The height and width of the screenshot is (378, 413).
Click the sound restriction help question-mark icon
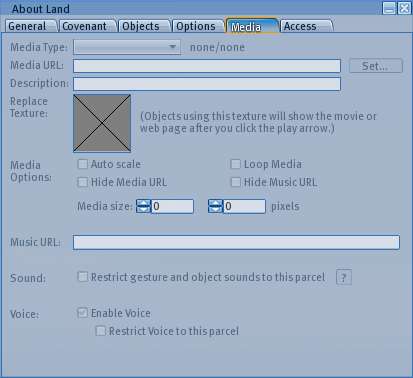point(344,277)
